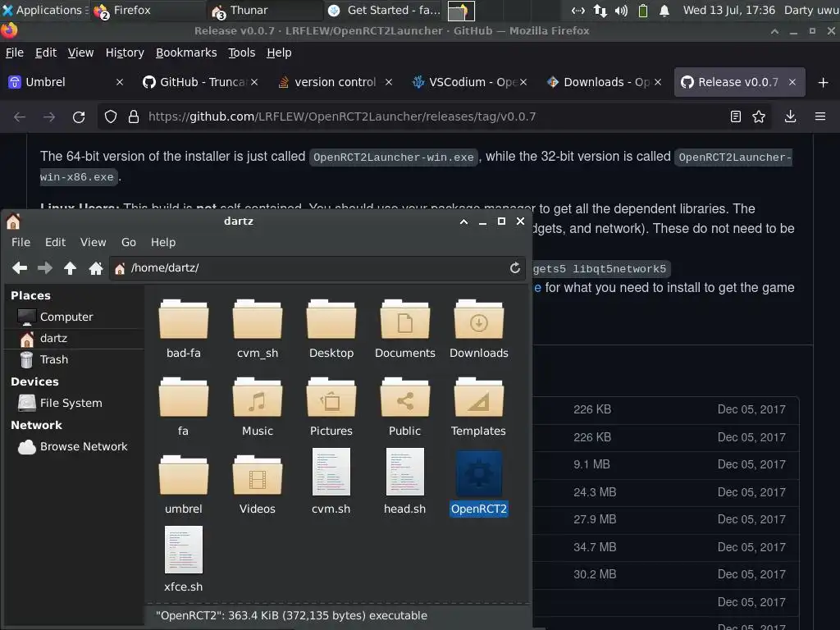840x630 pixels.
Task: Open battery indicator in panel
Action: (x=643, y=11)
